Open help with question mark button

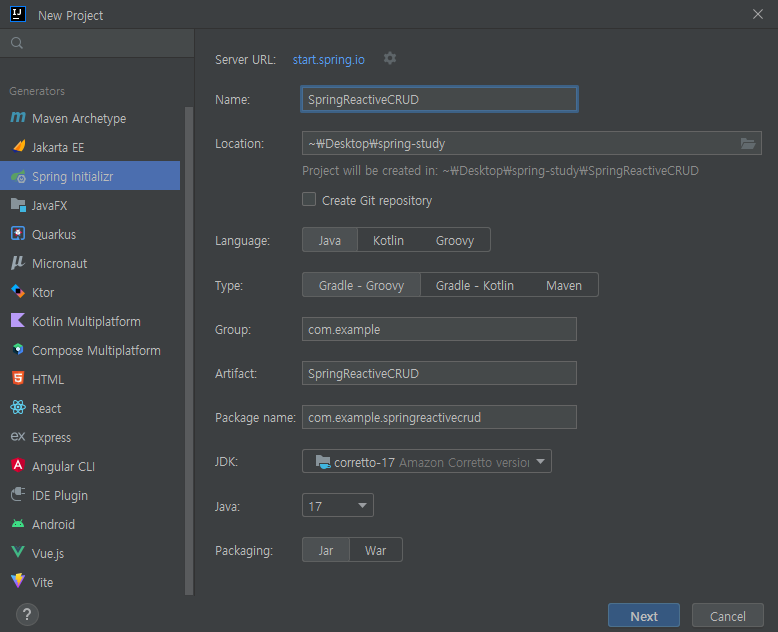27,615
